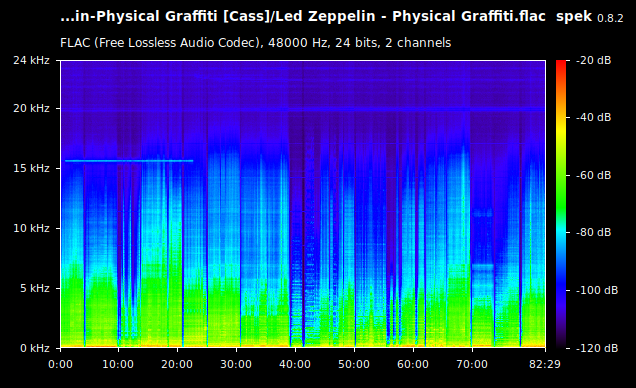Click the file title ending in Physical Graffiti.flac
Screen dimensions: 636x388
[x=303, y=17]
